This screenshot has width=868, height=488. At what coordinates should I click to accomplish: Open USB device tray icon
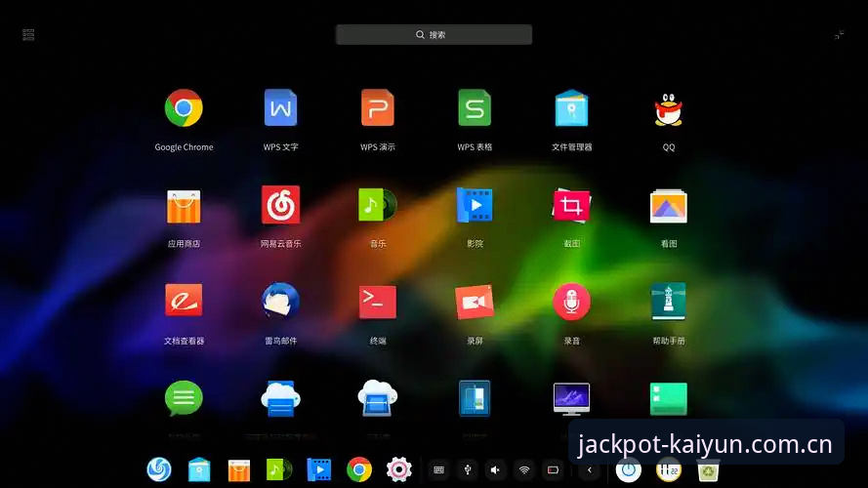[x=468, y=469]
